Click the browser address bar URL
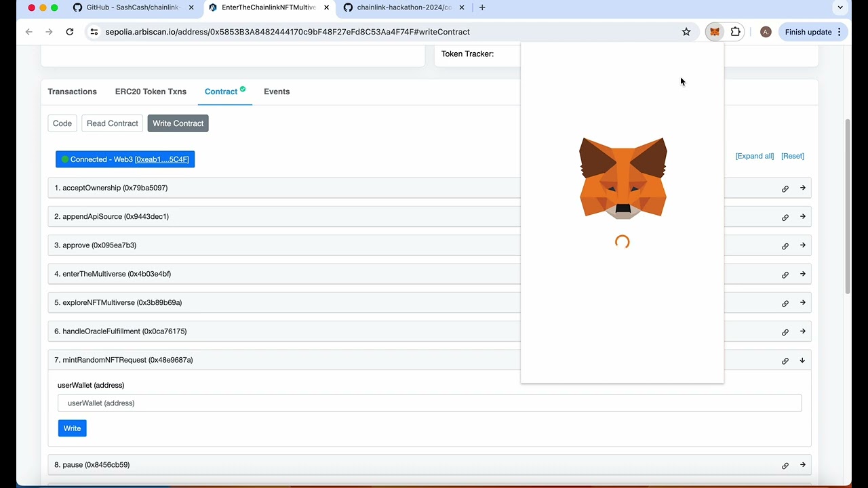The width and height of the screenshot is (868, 488). 288,32
